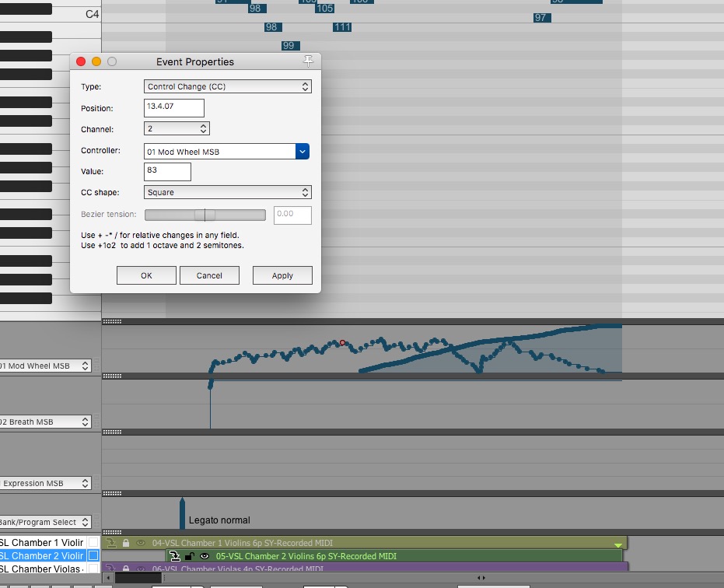This screenshot has height=588, width=724.
Task: Select the red highlighted CC point in Mod Wheel lane
Action: (342, 343)
